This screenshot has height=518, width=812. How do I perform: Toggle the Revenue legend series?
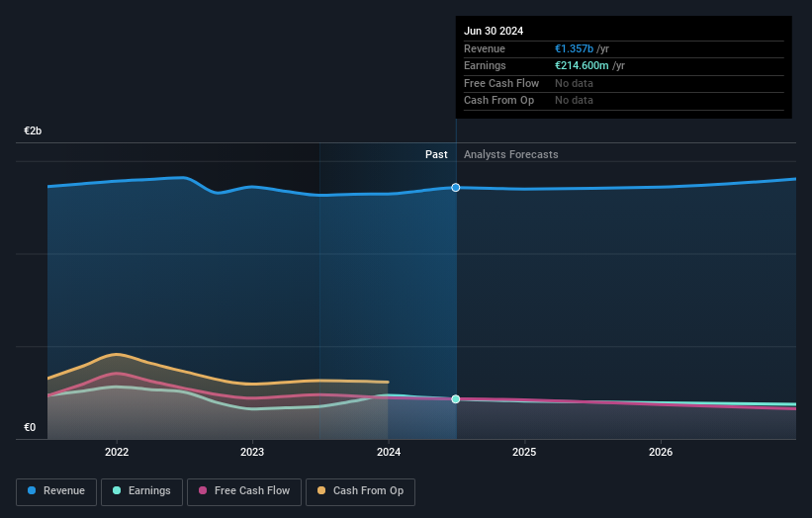56,491
